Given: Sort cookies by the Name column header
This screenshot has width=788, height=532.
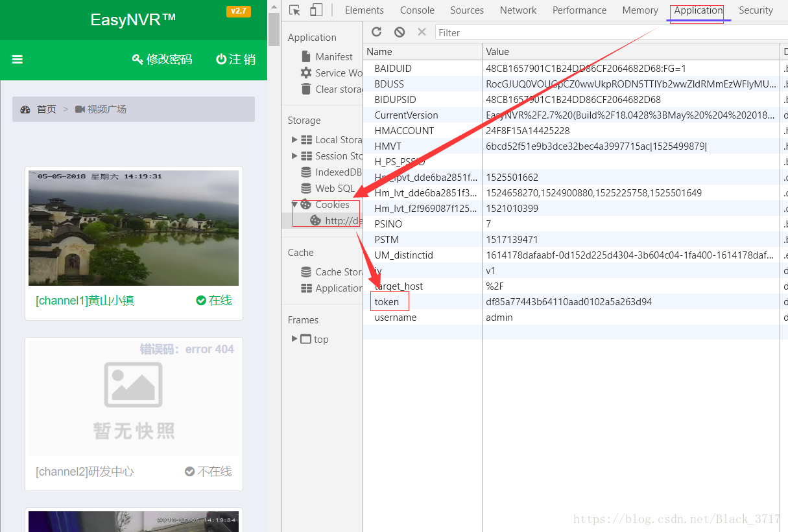Looking at the screenshot, I should [423, 52].
